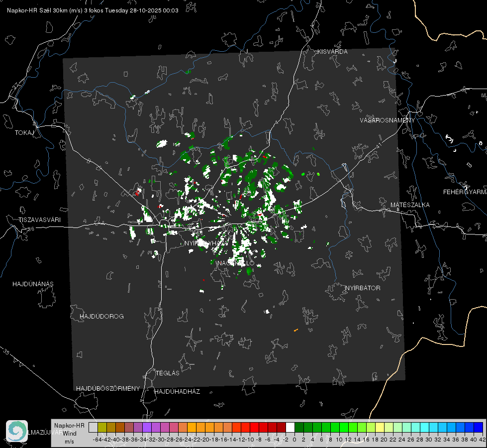Click the HAJDÚDOROG city label
Screen dimensions: 487x448
[x=101, y=317]
